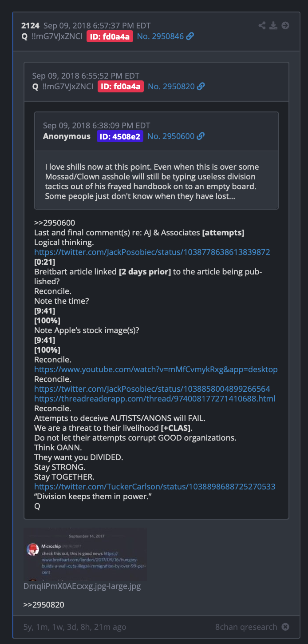Open the threadreaderapp.com thread link

click(154, 399)
